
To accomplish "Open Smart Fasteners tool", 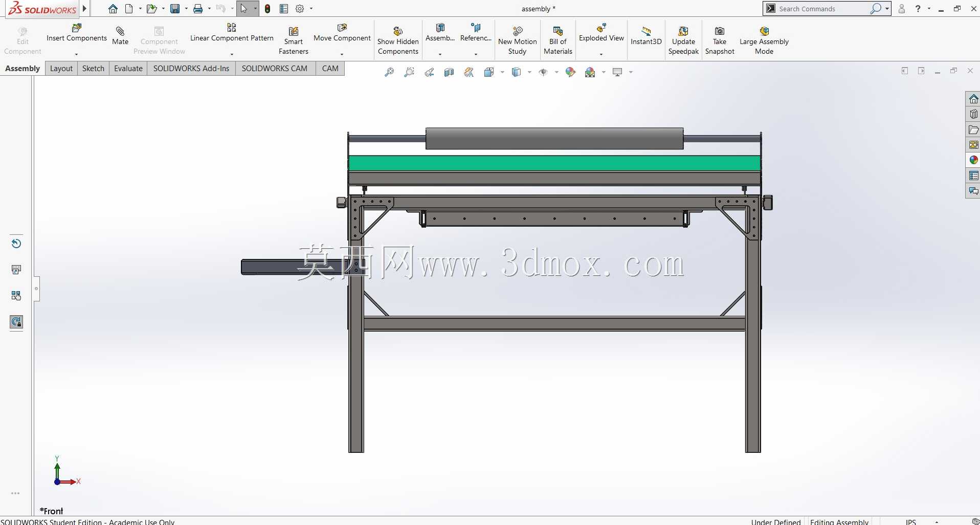I will point(294,40).
